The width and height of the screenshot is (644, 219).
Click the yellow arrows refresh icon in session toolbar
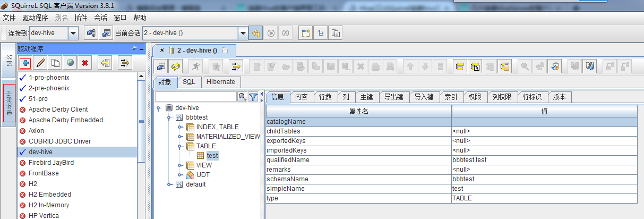[x=176, y=66]
